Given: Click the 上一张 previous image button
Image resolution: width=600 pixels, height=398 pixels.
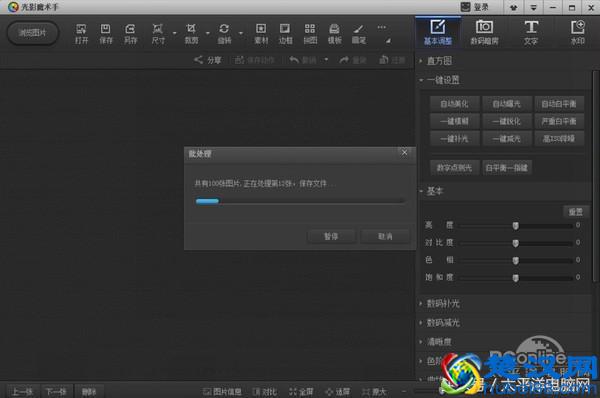Looking at the screenshot, I should pos(23,391).
